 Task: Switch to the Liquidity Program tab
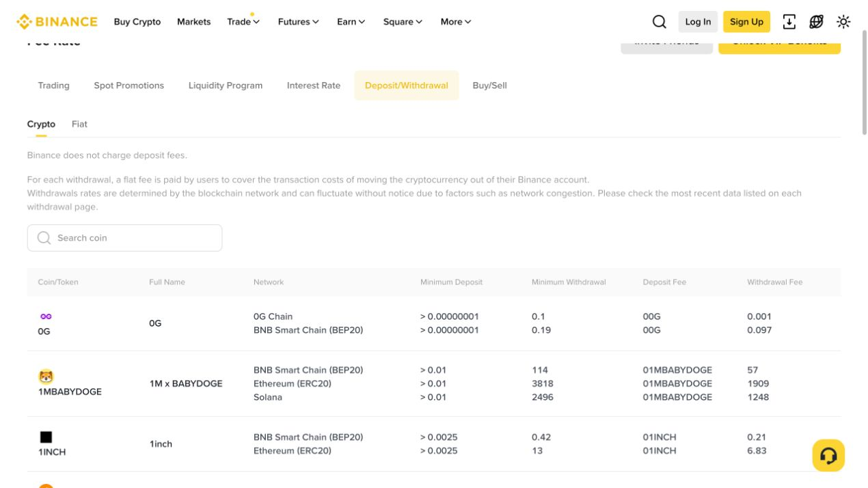tap(226, 85)
